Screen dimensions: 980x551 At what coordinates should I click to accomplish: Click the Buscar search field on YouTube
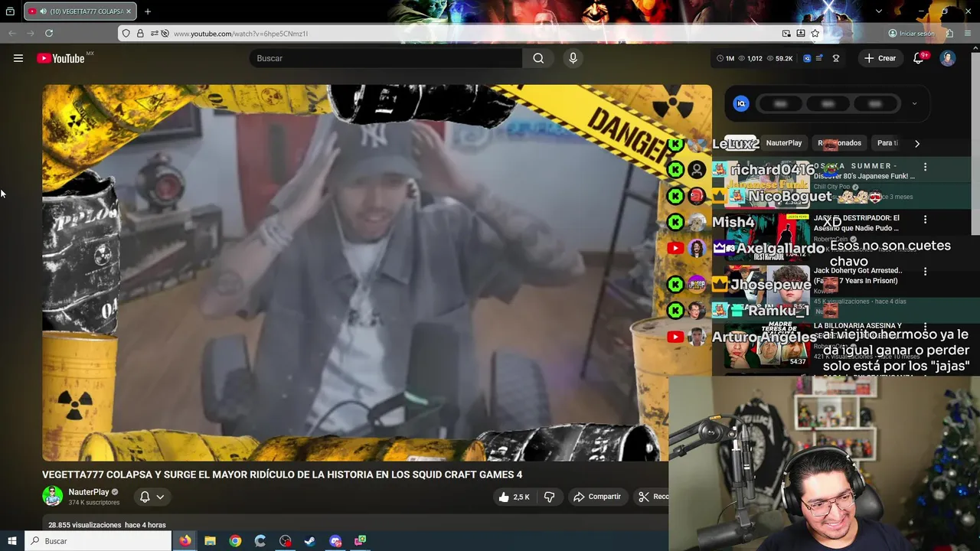click(x=385, y=58)
